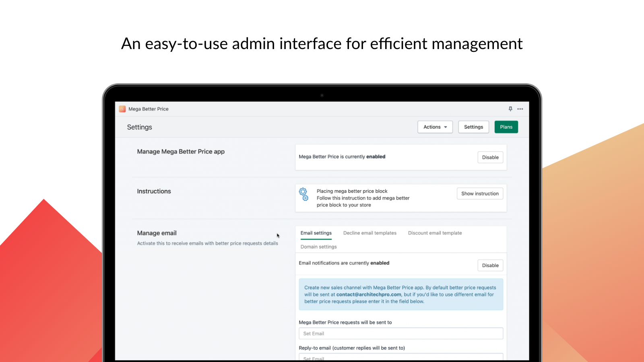Viewport: 644px width, 362px height.
Task: Click the Reply-to email input field
Action: 400,357
